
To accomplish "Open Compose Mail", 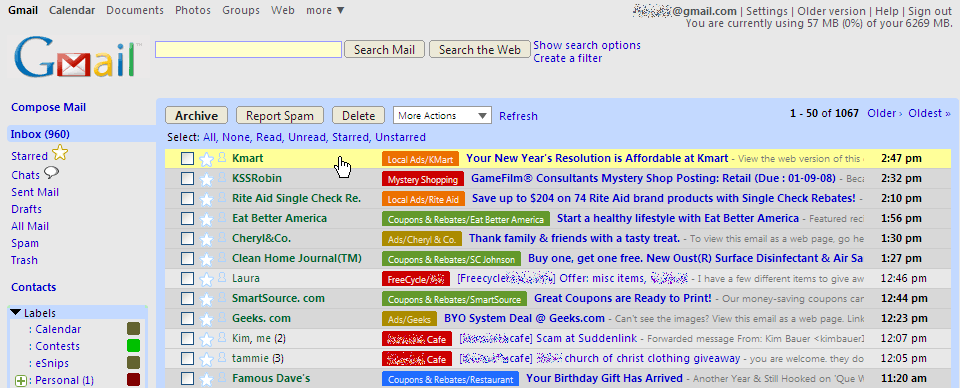I will 48,107.
